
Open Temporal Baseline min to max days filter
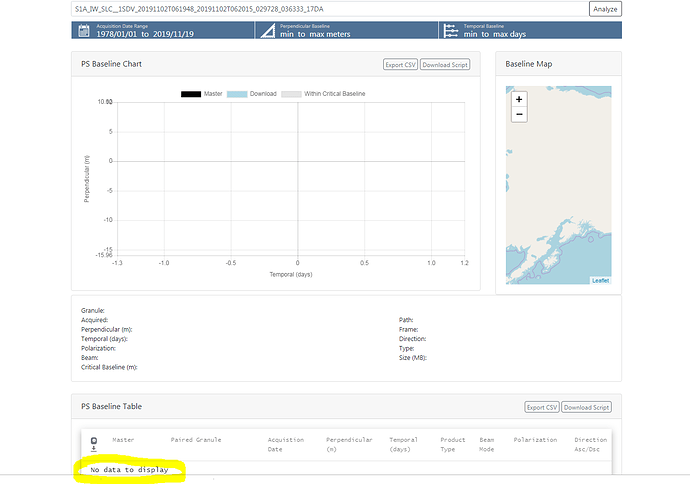[495, 34]
